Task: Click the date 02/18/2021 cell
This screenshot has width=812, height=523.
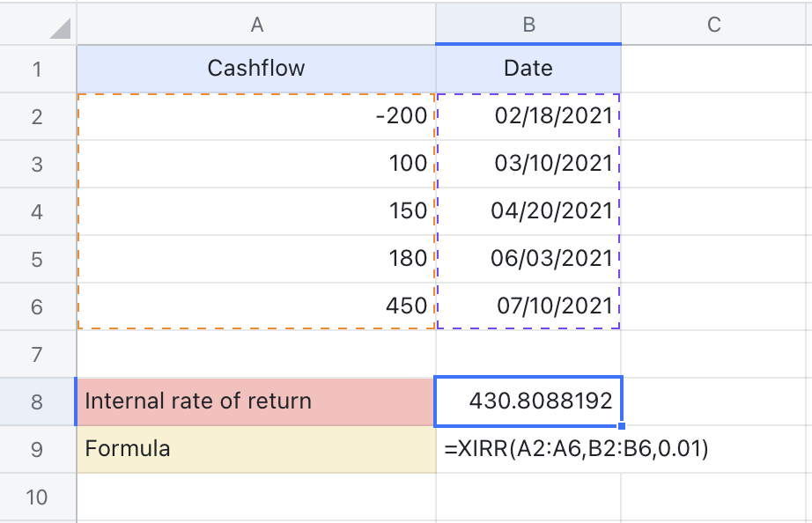Action: (528, 115)
